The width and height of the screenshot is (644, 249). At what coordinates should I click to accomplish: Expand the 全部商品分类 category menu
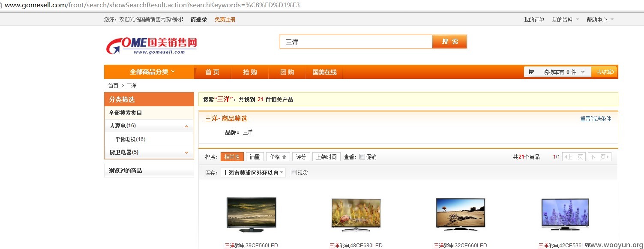pyautogui.click(x=149, y=72)
